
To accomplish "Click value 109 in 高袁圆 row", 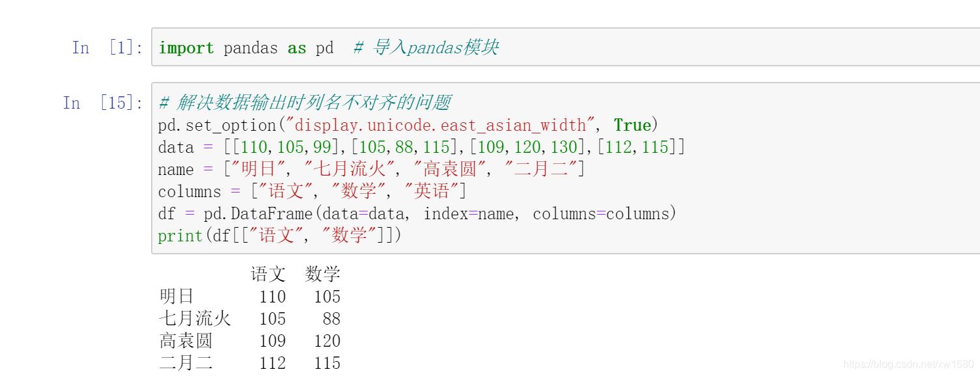I will pyautogui.click(x=273, y=341).
